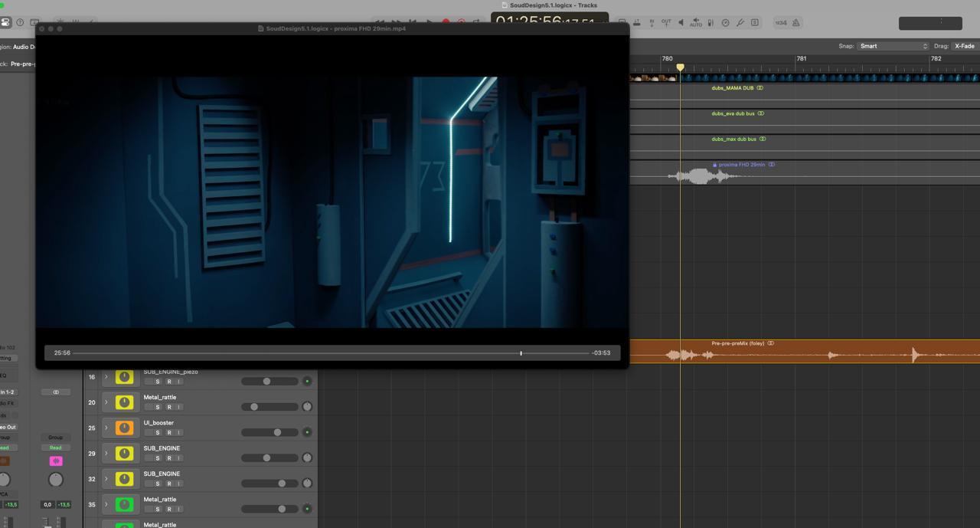Record-enable track 20 Metal_rattle
The width and height of the screenshot is (980, 528).
[x=168, y=407]
